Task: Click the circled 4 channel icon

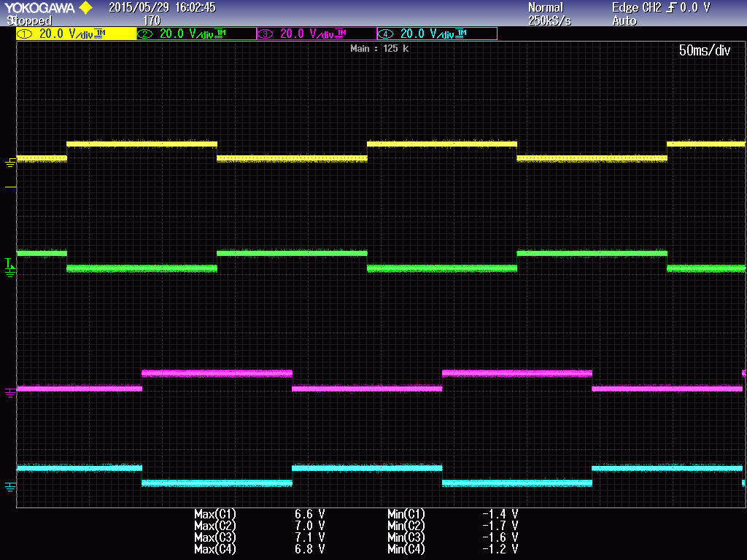Action: click(x=385, y=34)
